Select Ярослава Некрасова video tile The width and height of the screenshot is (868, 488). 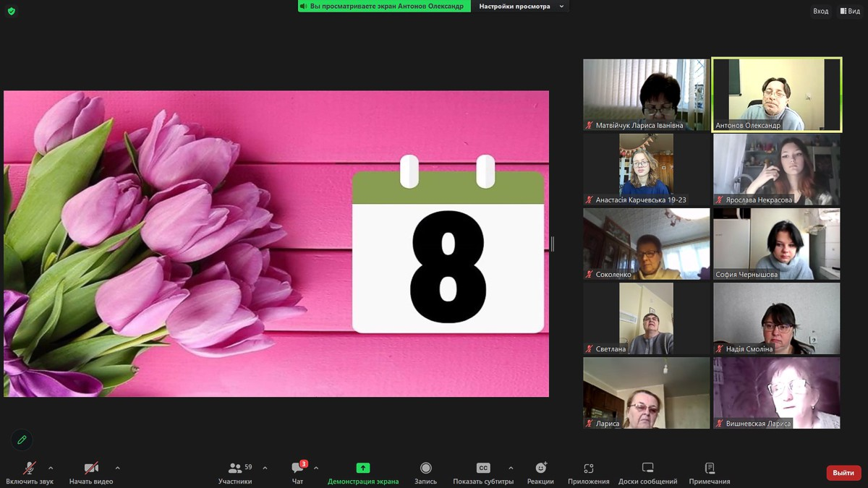pyautogui.click(x=777, y=169)
